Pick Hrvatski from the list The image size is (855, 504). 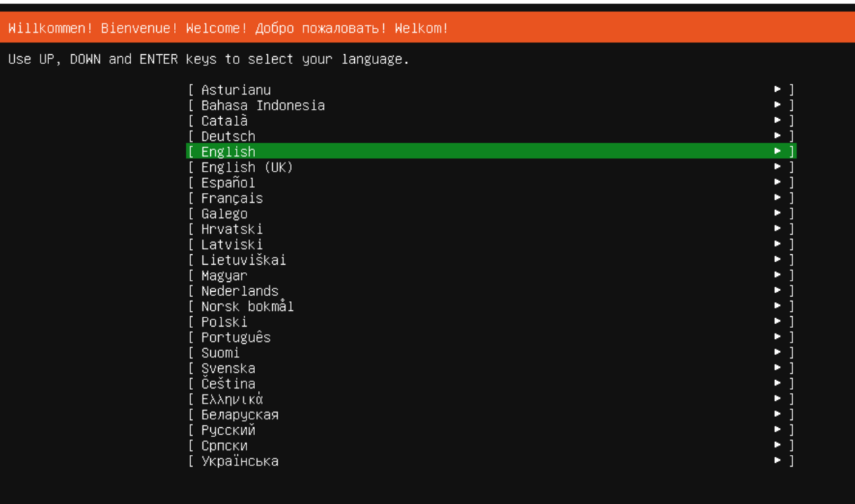coord(491,229)
